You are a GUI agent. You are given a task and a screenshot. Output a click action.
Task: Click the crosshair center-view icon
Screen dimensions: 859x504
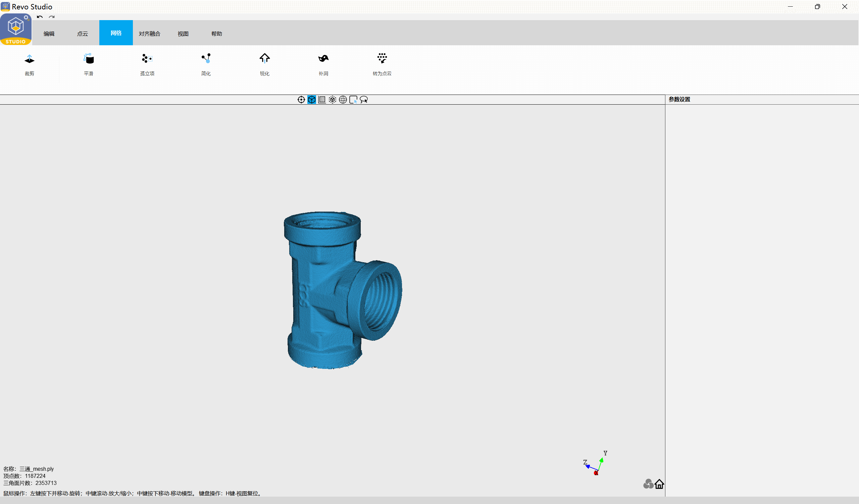[301, 100]
